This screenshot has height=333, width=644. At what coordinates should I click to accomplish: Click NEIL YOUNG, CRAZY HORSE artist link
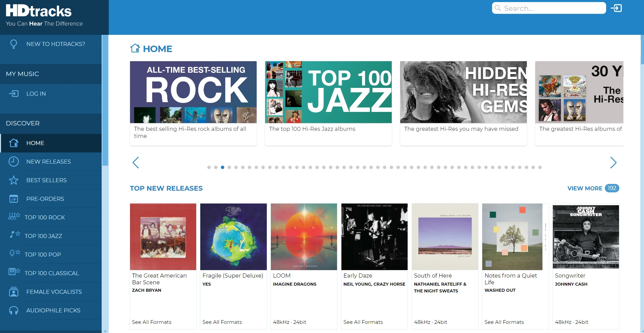[374, 284]
